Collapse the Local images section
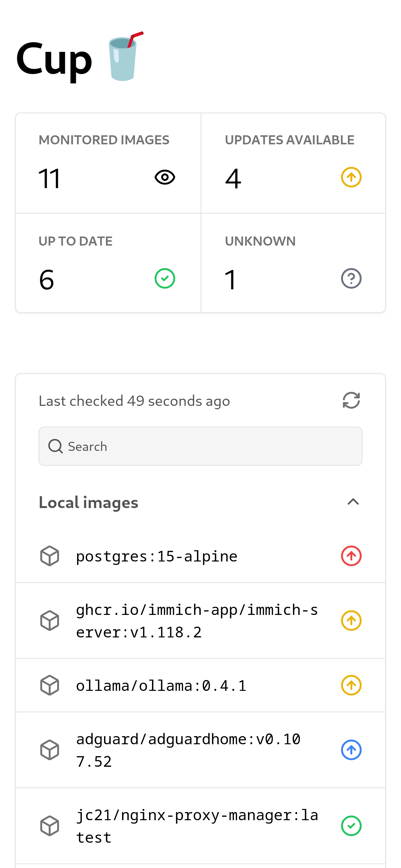This screenshot has height=868, width=401. click(x=353, y=502)
